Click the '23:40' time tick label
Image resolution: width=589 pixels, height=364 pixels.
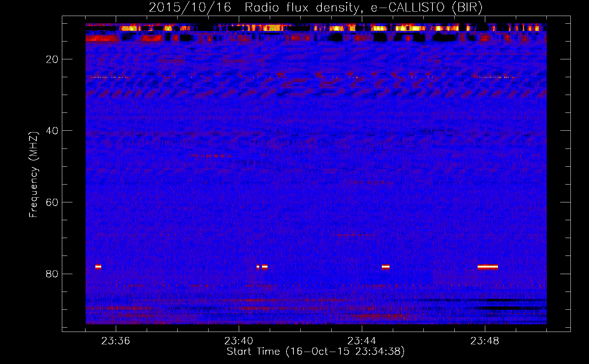(x=239, y=341)
